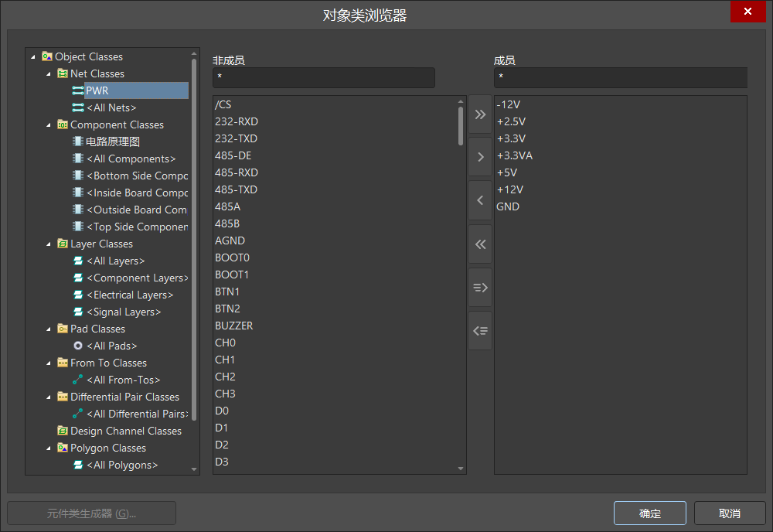
Task: Collapse the Layer Classes tree node
Action: coord(49,244)
